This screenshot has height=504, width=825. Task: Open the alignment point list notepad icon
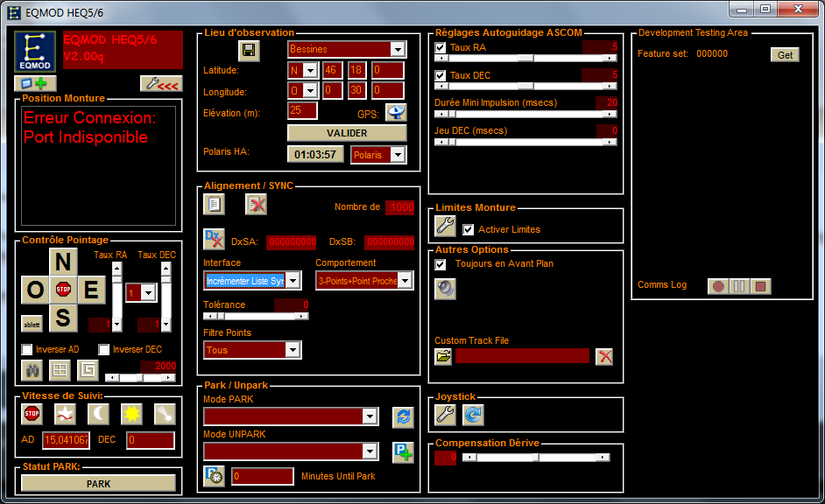[215, 205]
